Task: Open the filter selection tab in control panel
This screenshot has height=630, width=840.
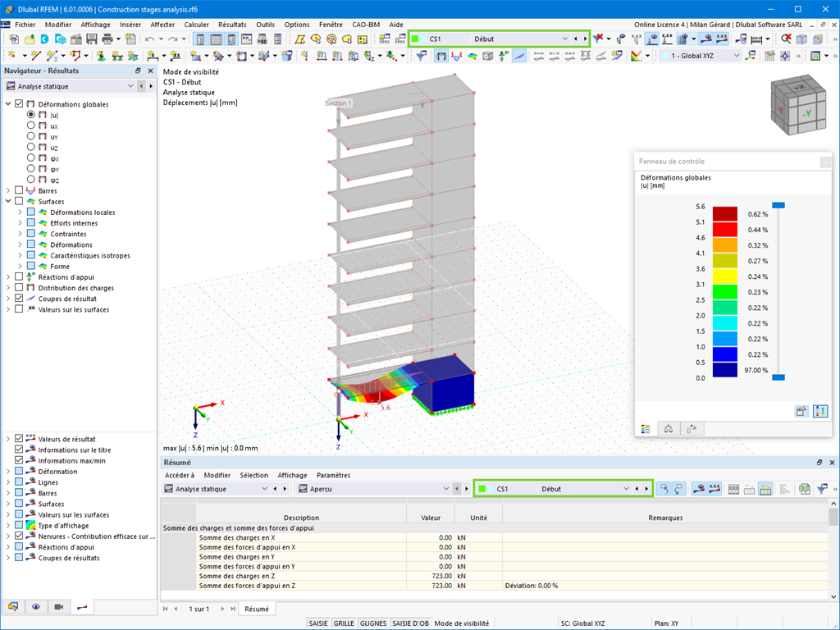Action: [692, 428]
